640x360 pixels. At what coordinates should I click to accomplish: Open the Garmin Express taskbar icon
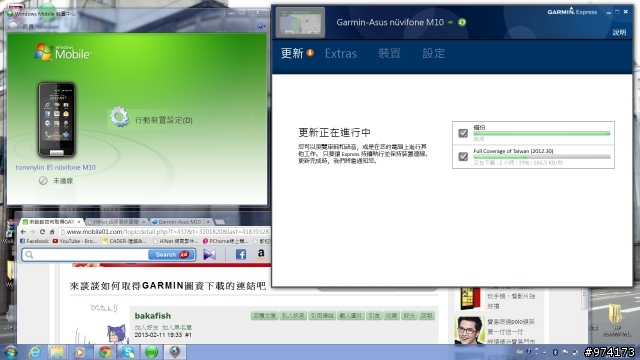click(x=175, y=352)
